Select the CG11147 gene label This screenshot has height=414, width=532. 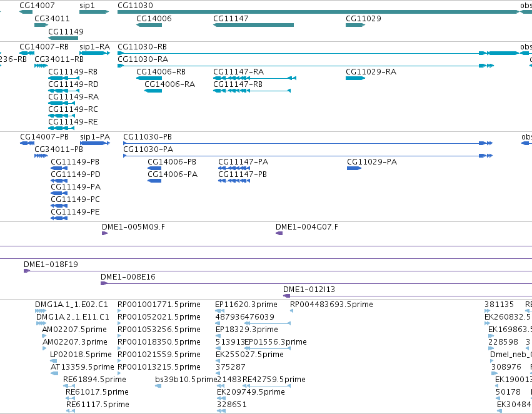coord(231,18)
